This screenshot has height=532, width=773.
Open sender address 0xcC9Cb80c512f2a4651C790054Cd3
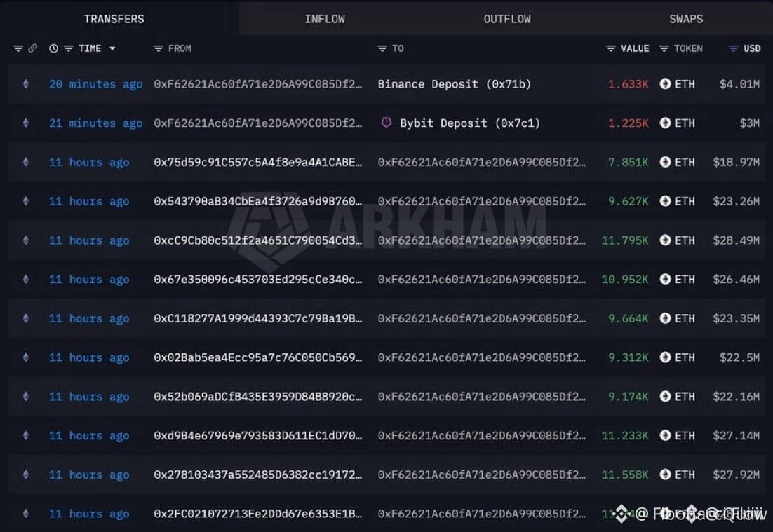[x=258, y=240]
